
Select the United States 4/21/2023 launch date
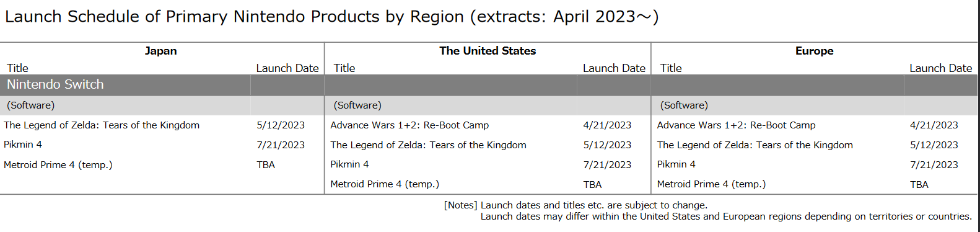[x=607, y=125]
